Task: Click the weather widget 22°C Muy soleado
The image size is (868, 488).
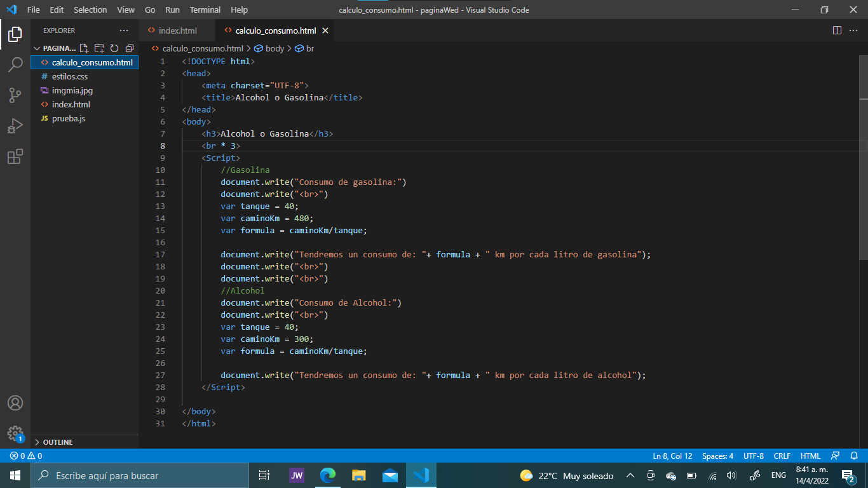Action: coord(567,475)
